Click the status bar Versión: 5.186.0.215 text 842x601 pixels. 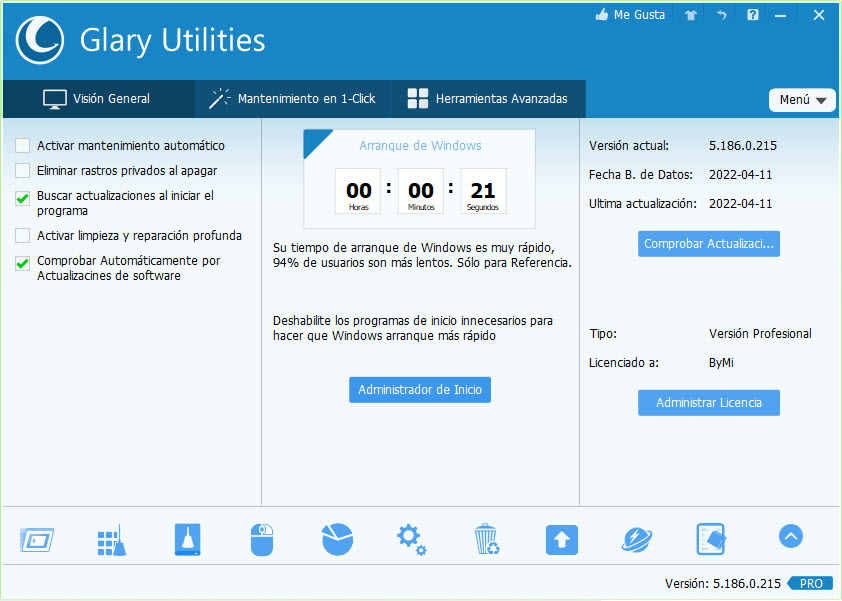(723, 584)
